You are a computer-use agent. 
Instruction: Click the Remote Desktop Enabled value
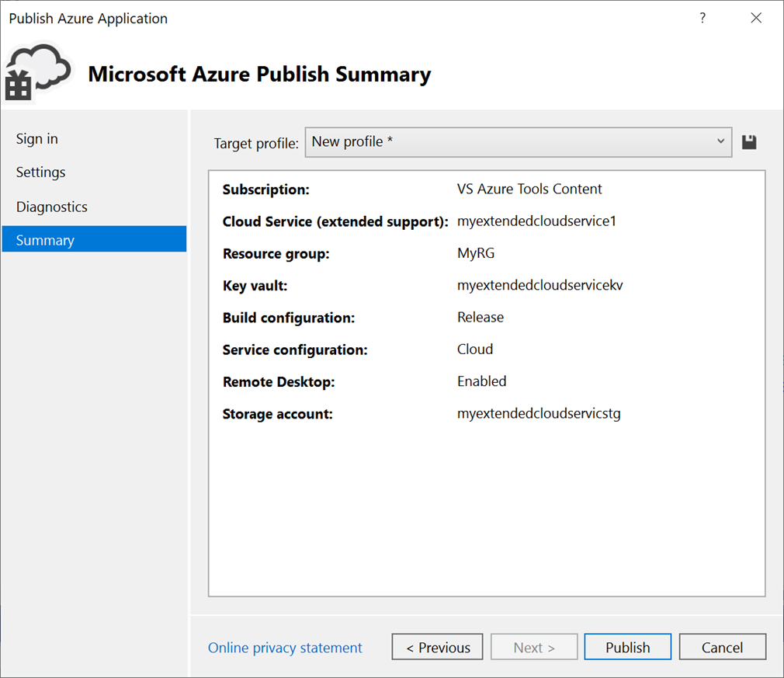point(481,381)
